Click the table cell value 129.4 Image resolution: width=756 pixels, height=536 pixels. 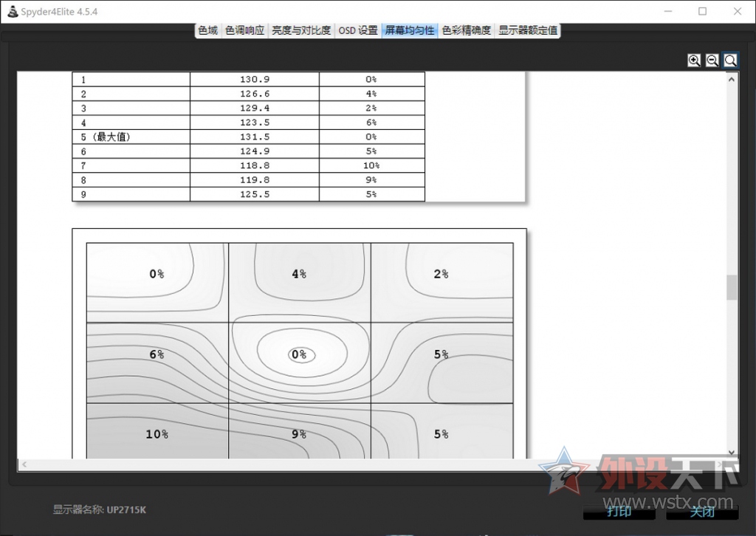tap(255, 109)
